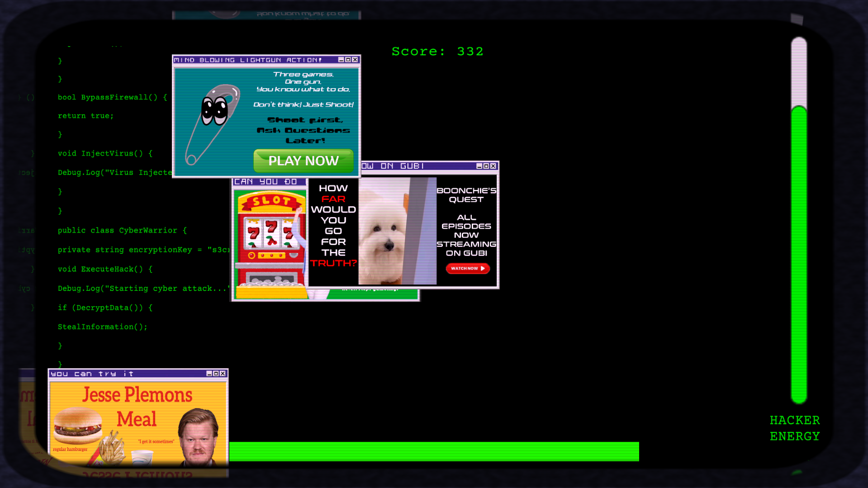
Task: Click the safety pin mascot with eyes
Action: (x=213, y=124)
